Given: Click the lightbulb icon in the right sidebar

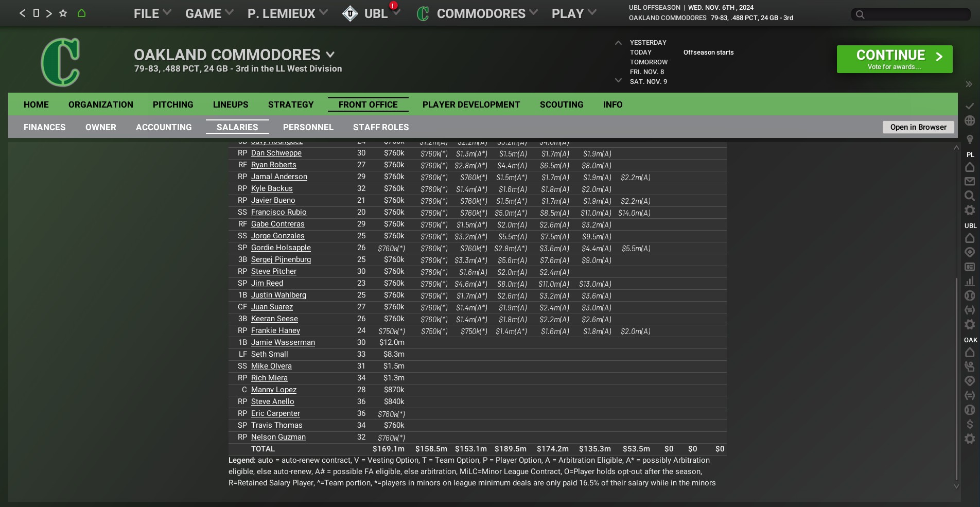Looking at the screenshot, I should [x=970, y=139].
